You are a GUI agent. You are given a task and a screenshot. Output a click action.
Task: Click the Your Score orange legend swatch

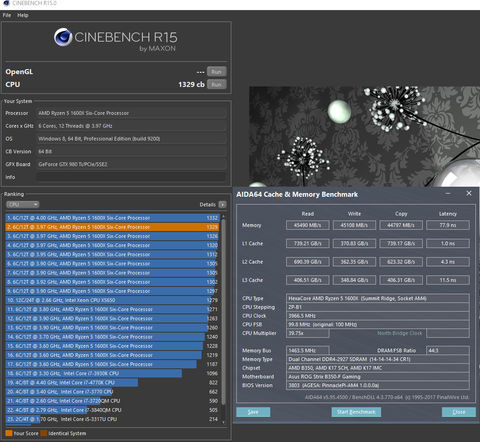coord(9,433)
